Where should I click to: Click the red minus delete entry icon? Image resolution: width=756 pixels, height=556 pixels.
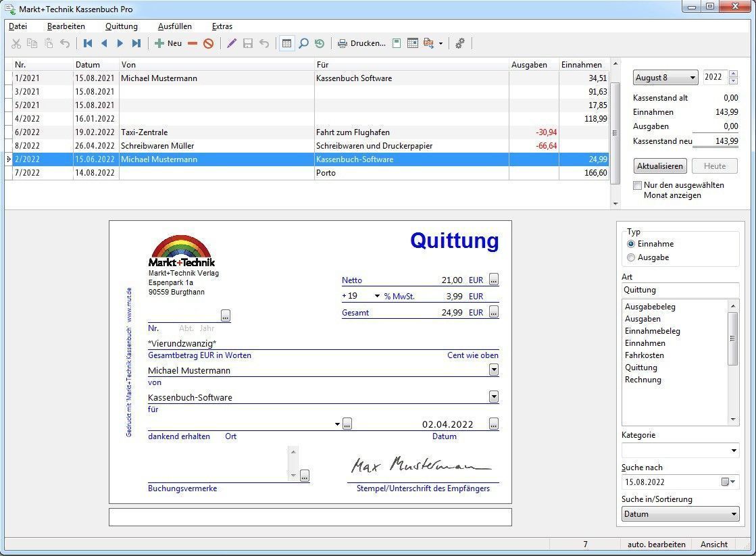coord(193,43)
